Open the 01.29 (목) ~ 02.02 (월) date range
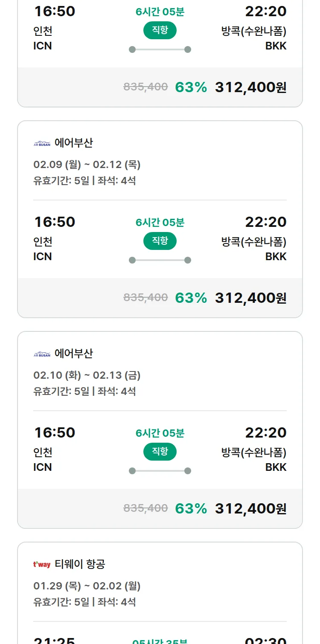Viewport: 320px width, 644px height. (x=87, y=586)
